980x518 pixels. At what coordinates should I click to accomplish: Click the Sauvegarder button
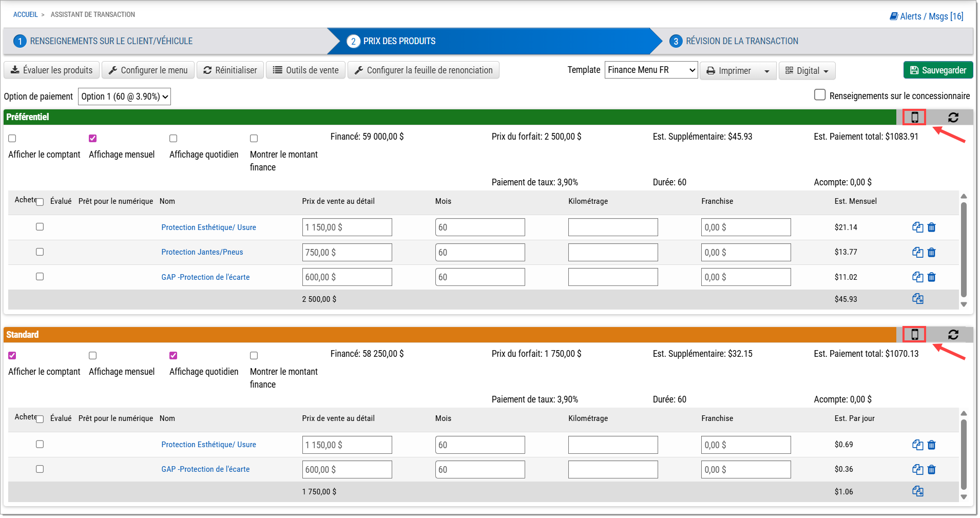point(937,70)
